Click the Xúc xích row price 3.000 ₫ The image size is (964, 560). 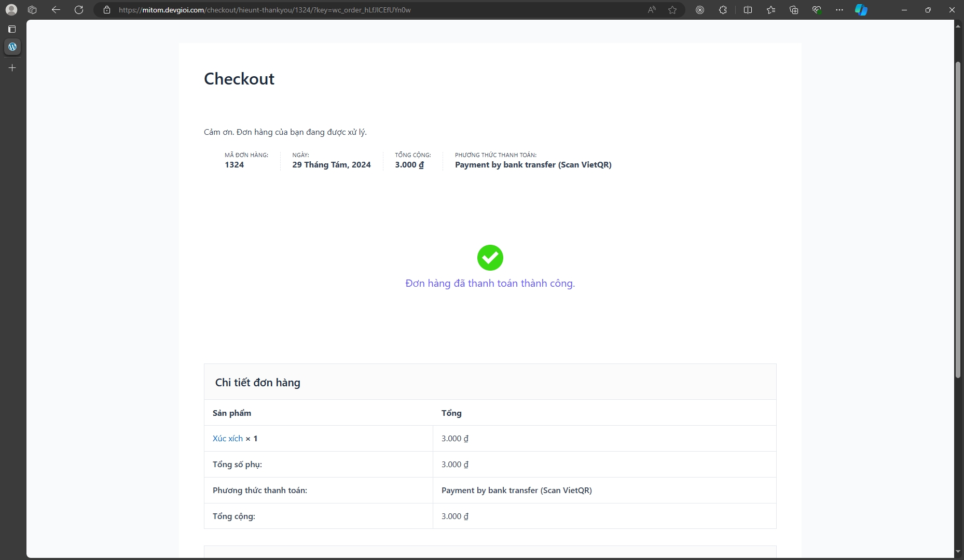coord(455,439)
